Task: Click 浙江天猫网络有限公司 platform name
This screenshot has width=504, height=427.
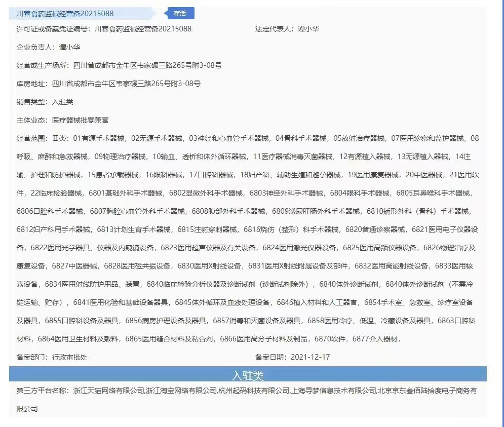Action: point(108,391)
